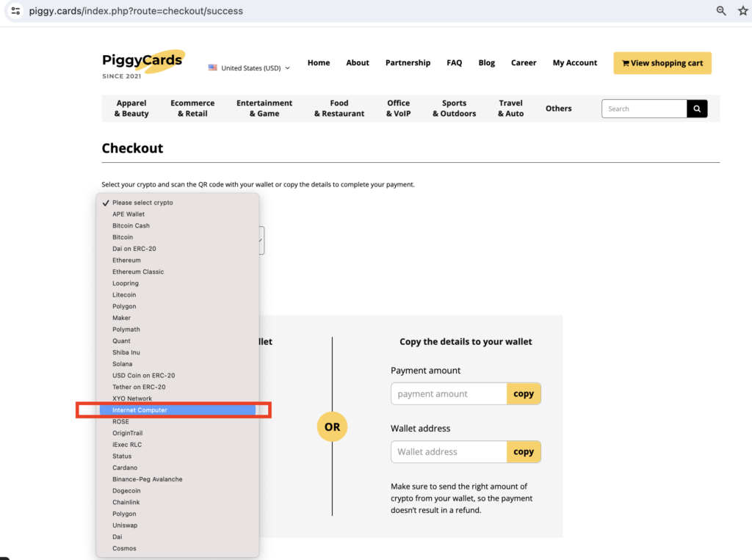Choose Polymath option

click(178, 330)
